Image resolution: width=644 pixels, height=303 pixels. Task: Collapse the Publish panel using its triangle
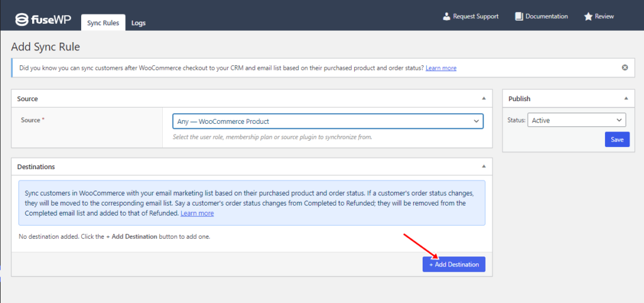click(626, 99)
